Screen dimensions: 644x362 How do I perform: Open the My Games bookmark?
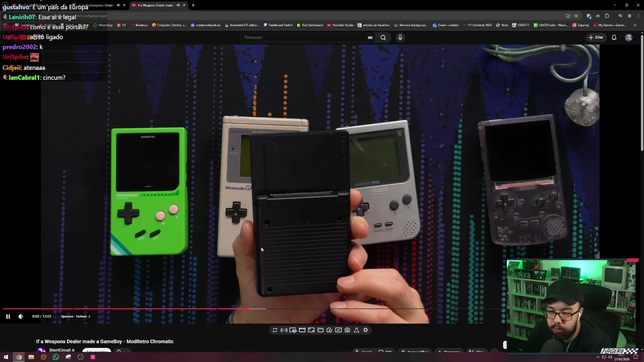[610, 25]
